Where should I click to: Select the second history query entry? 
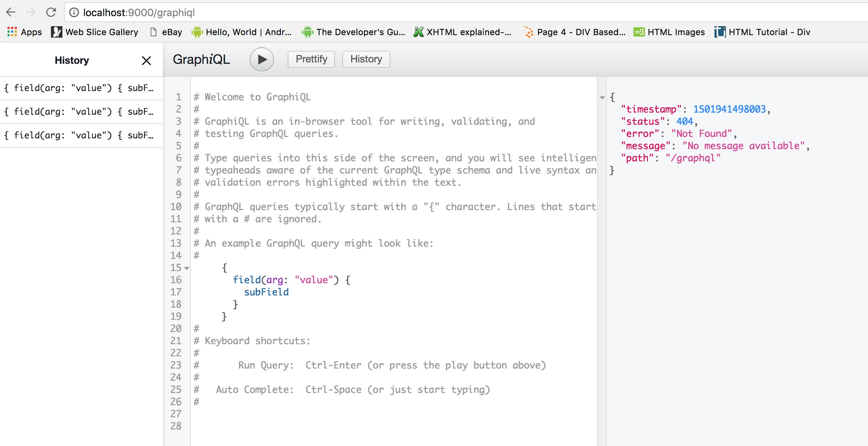click(79, 112)
